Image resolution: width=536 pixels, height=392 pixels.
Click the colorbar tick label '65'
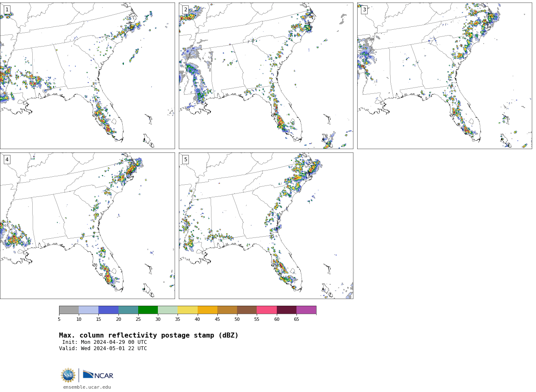click(x=296, y=320)
